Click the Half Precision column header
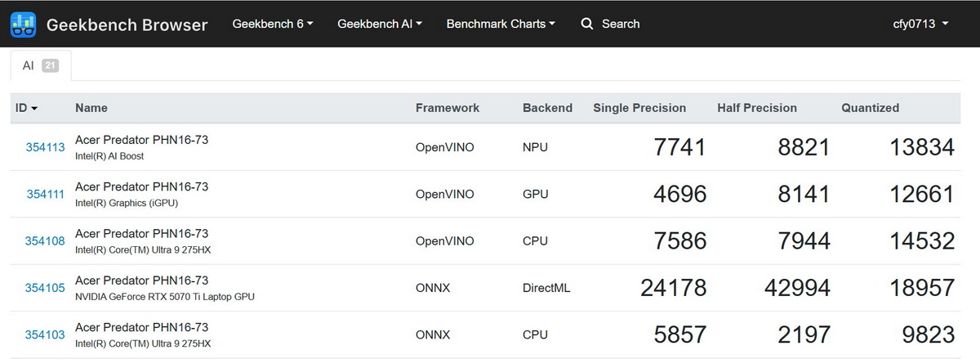The image size is (980, 359). (756, 108)
